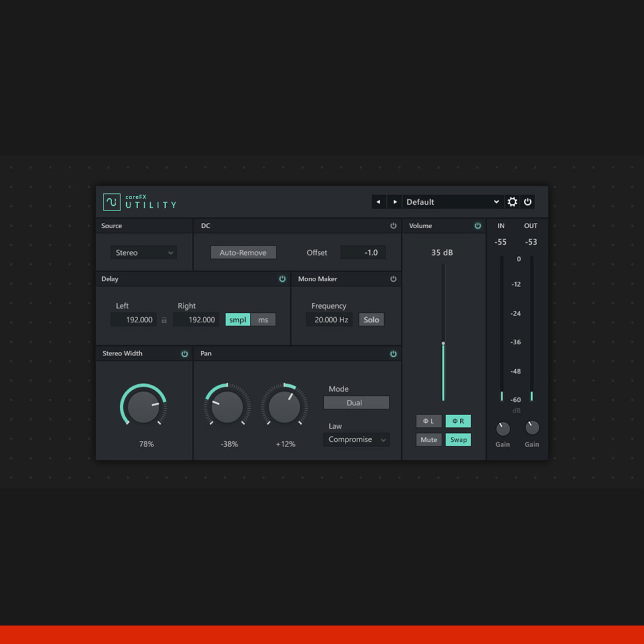Open the plugin settings gear icon
The height and width of the screenshot is (644, 644).
512,202
